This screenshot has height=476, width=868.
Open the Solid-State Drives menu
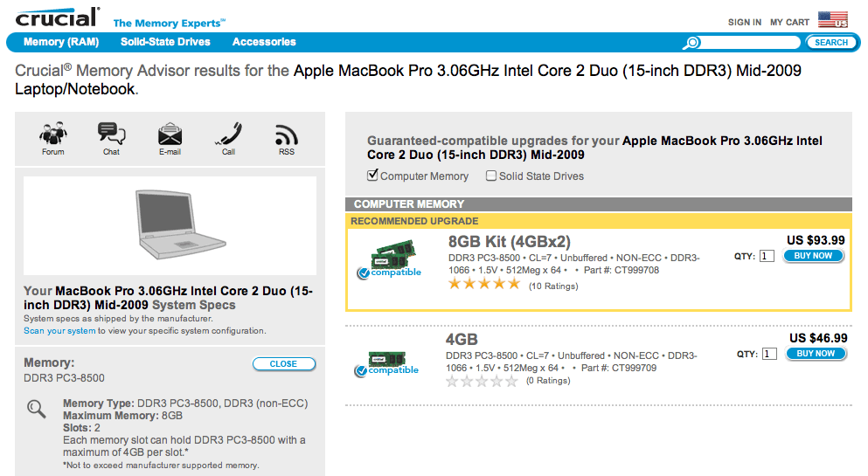point(165,42)
